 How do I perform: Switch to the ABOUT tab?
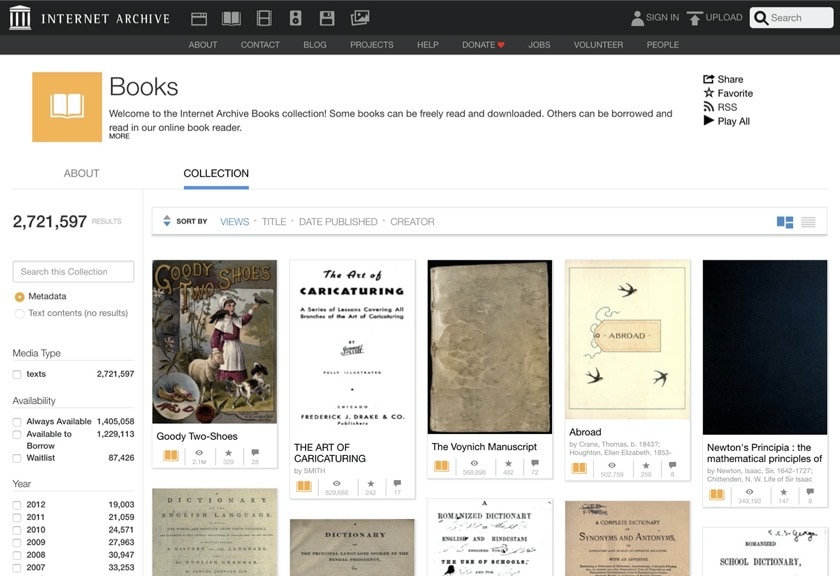(x=81, y=173)
